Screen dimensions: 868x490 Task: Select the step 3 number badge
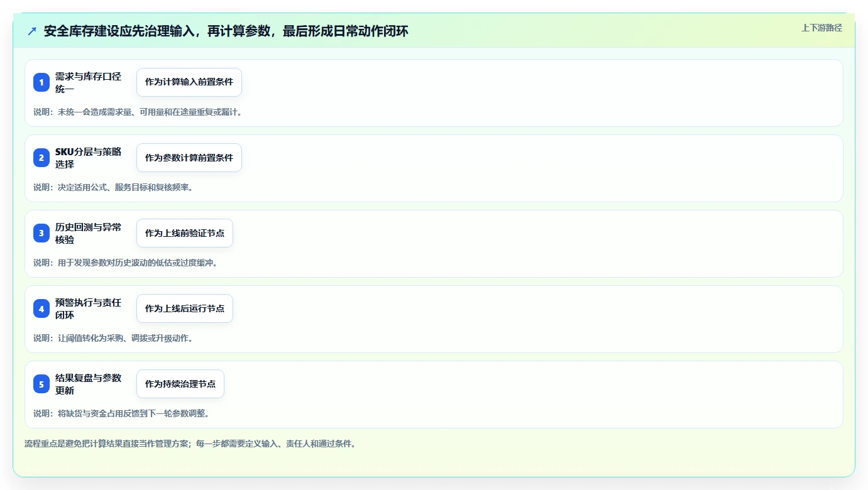tap(41, 233)
